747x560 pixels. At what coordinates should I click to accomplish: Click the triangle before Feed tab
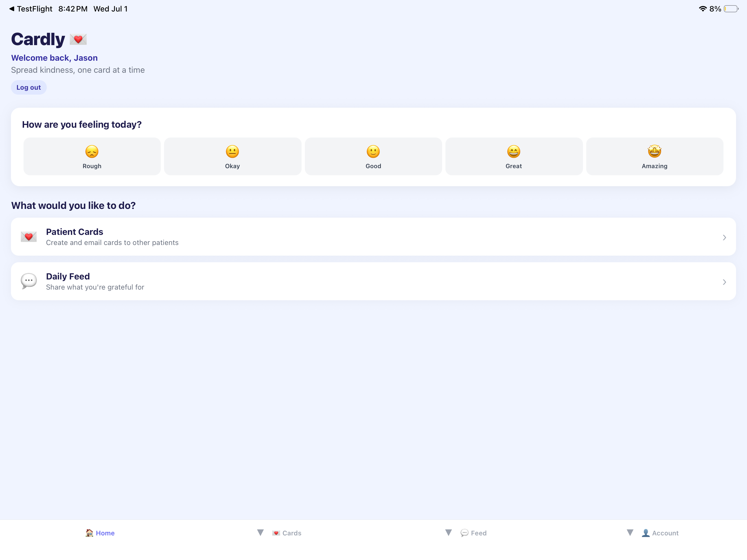click(x=448, y=533)
